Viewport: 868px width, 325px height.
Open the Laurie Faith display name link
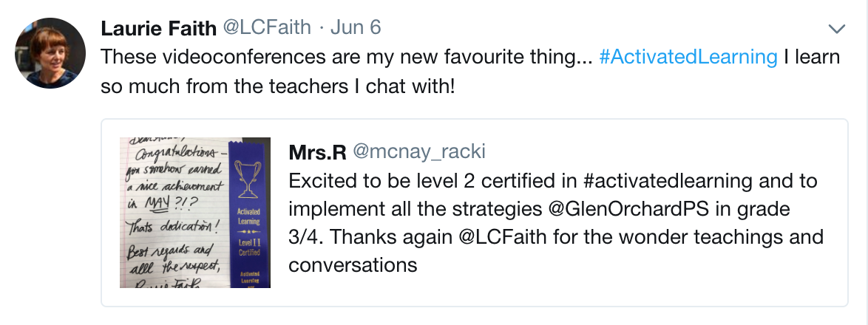coord(157,28)
